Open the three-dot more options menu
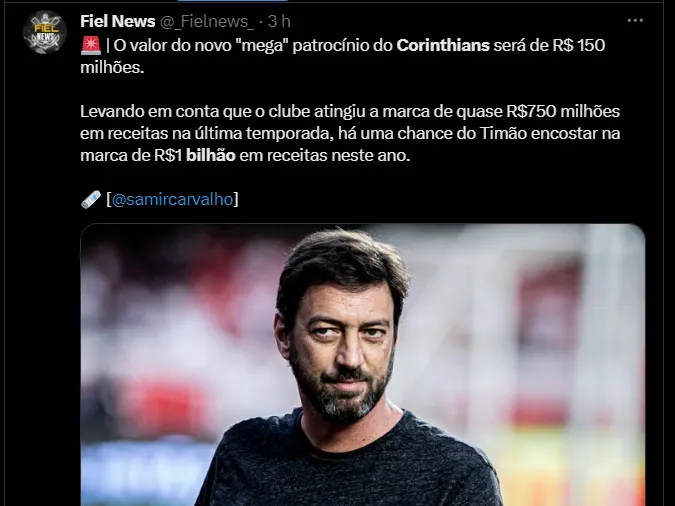This screenshot has height=506, width=675. coord(635,20)
